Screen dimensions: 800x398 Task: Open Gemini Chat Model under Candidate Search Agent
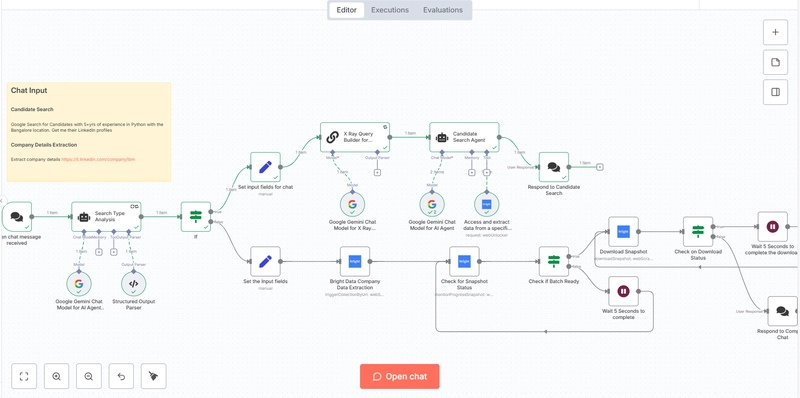(432, 204)
